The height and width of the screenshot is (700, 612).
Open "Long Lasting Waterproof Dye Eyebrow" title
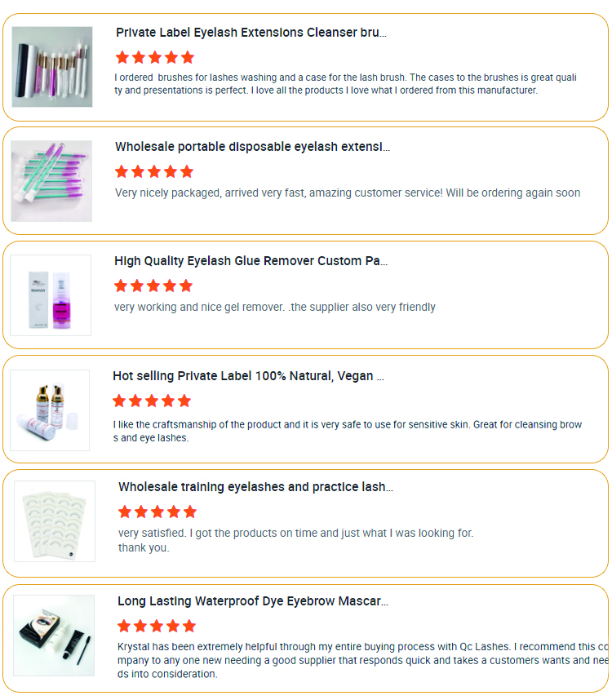[x=252, y=601]
